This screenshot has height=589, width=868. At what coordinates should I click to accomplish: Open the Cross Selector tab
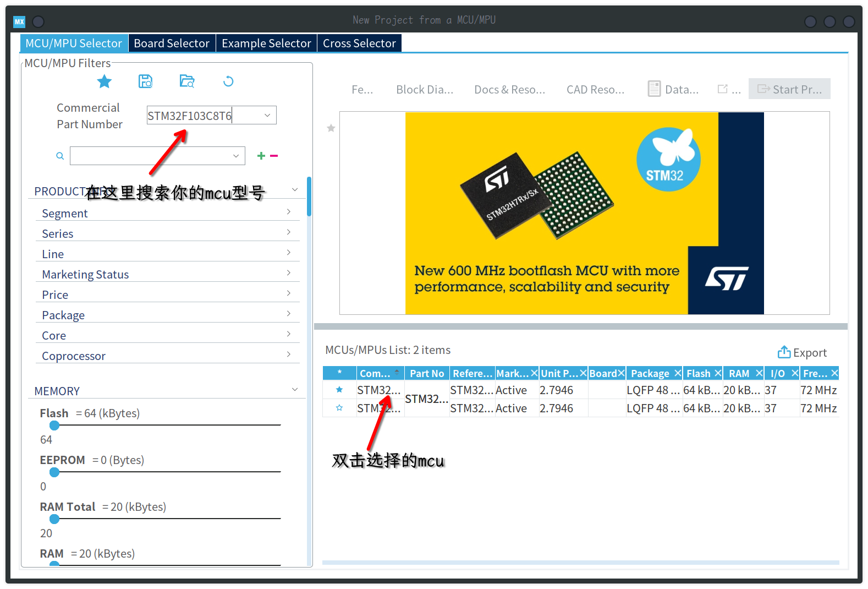tap(359, 43)
